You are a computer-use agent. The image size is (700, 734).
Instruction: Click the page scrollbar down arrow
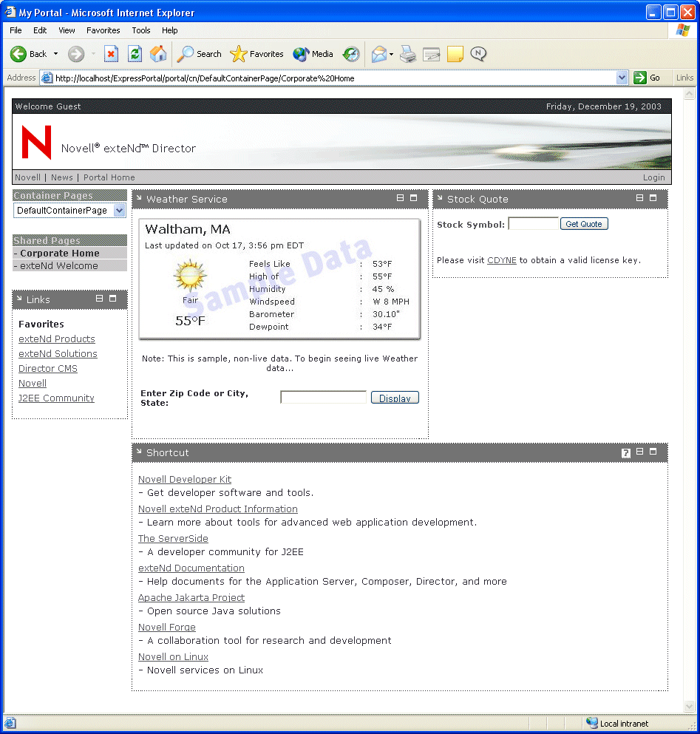(689, 706)
